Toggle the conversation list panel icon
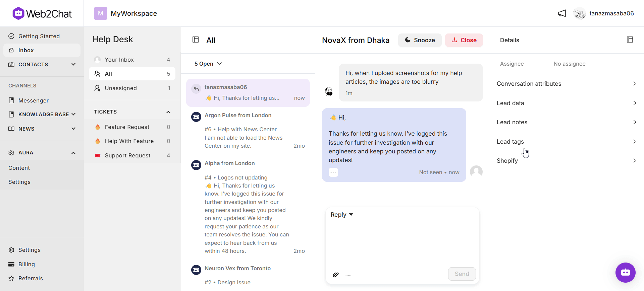The height and width of the screenshot is (291, 644). point(196,40)
